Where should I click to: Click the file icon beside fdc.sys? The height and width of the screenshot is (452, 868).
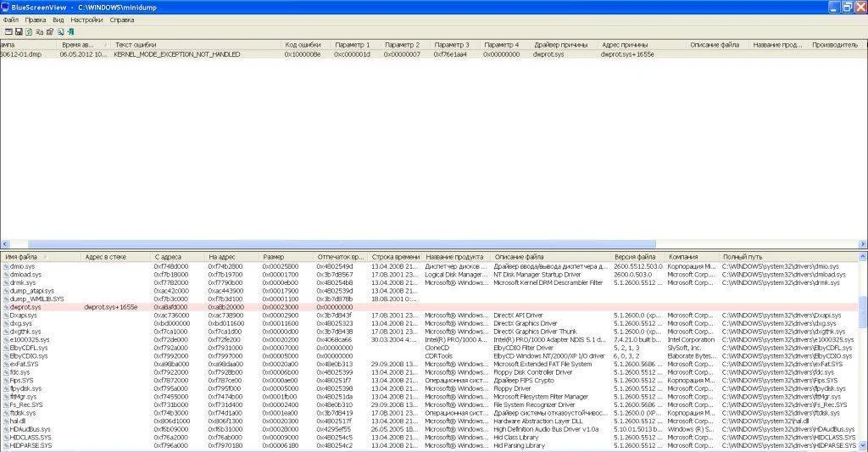(6, 372)
